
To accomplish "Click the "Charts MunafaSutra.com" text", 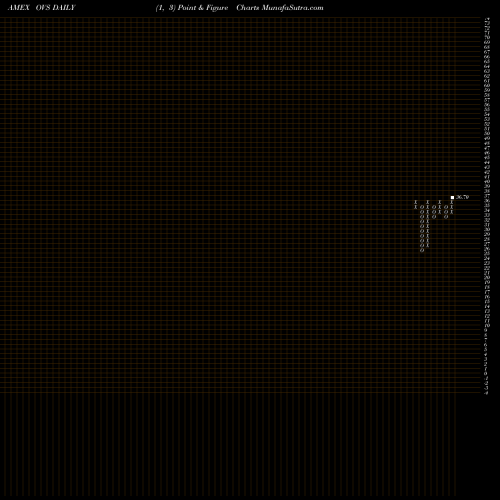I will [280, 8].
